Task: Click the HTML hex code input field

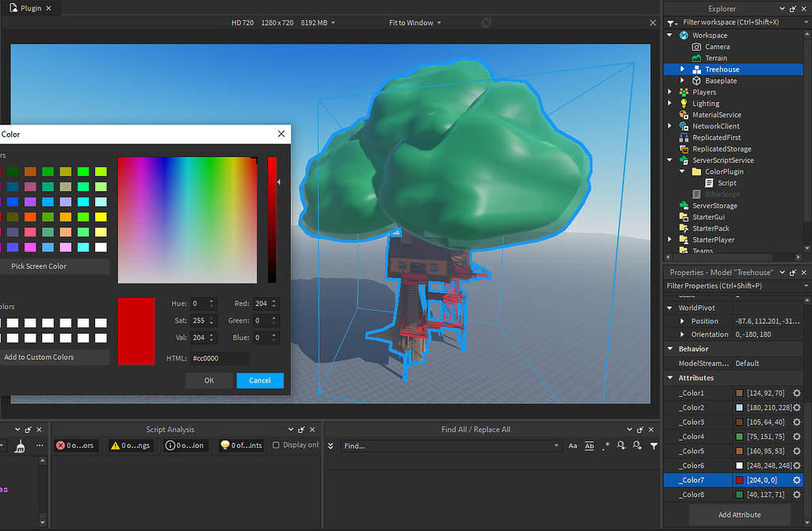Action: [220, 358]
